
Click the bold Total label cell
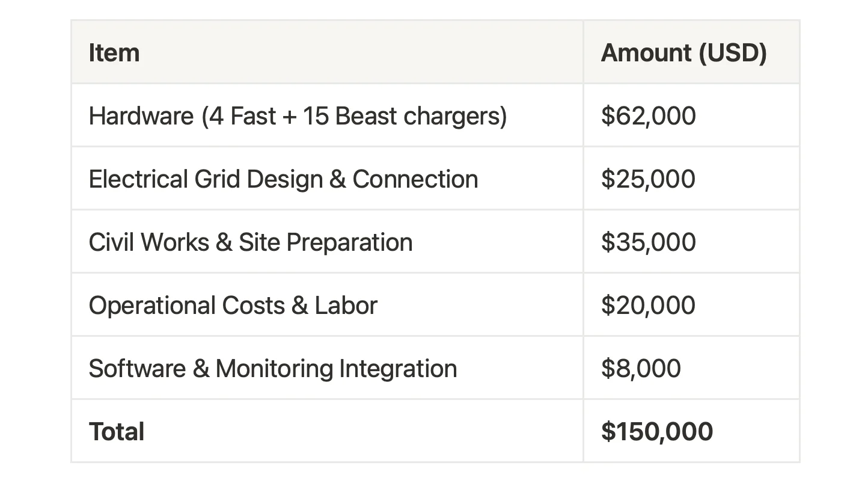(x=327, y=431)
